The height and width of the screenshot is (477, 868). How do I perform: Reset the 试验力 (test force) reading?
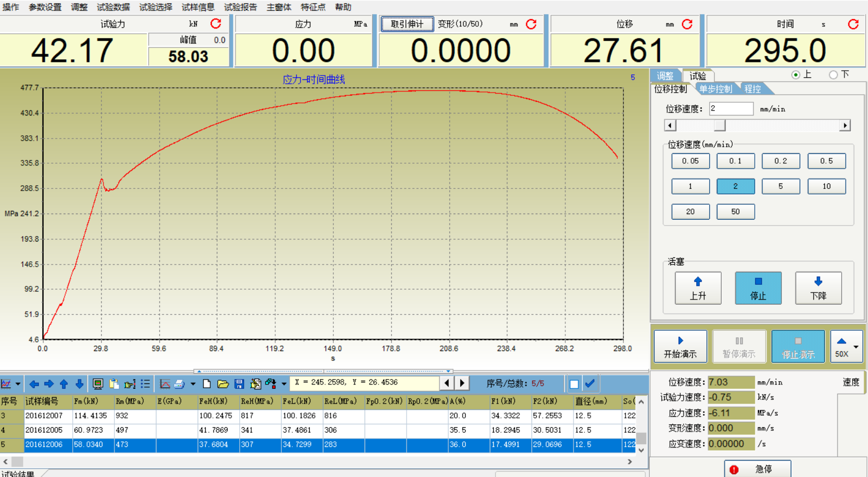point(216,24)
